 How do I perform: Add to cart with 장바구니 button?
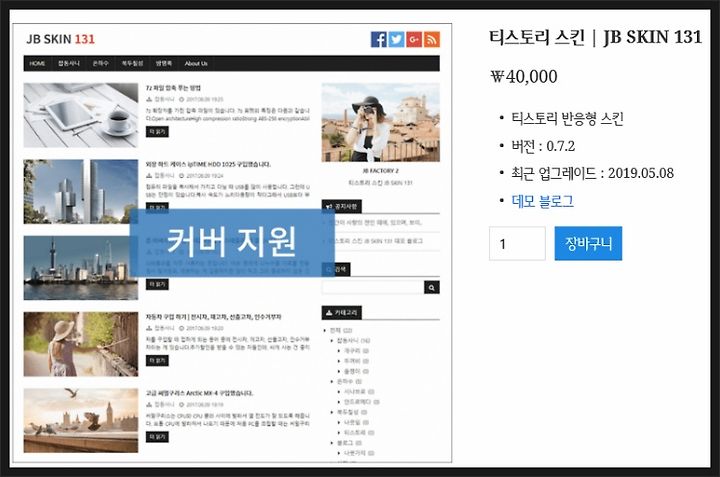pos(588,243)
